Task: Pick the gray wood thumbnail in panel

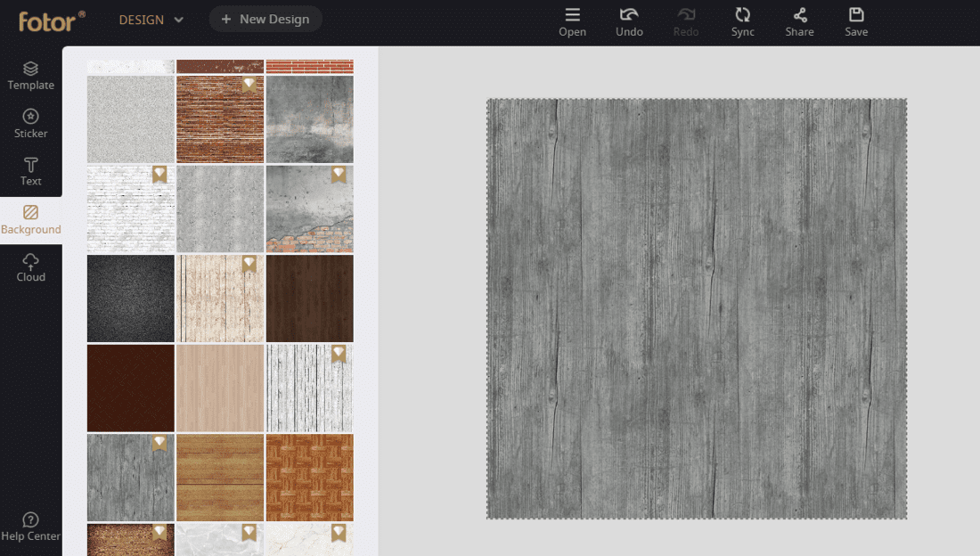Action: (x=131, y=478)
